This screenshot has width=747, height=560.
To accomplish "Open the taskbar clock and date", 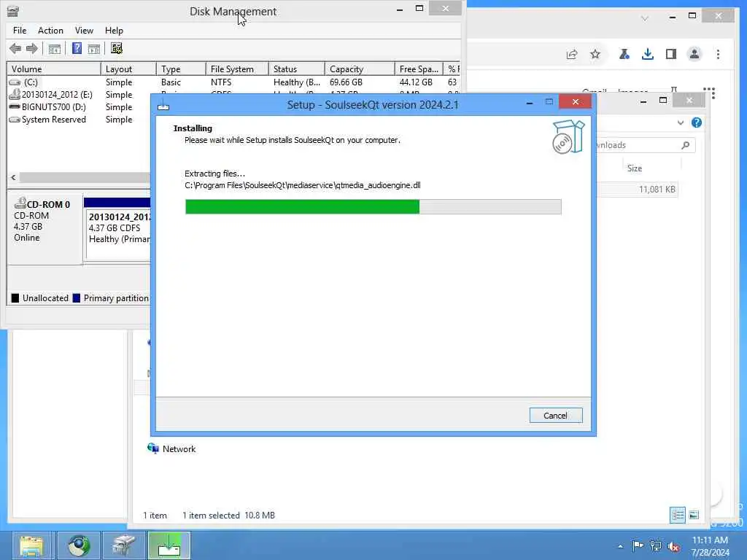I will coord(711,546).
